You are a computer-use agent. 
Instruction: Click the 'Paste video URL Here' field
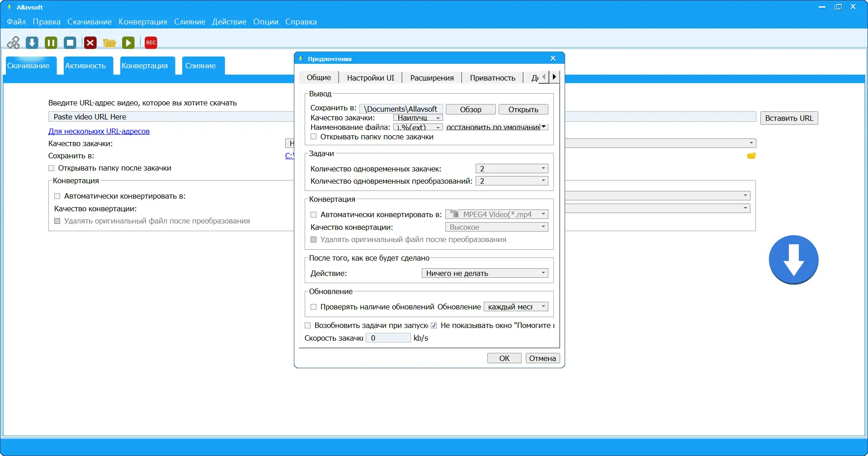(402, 117)
